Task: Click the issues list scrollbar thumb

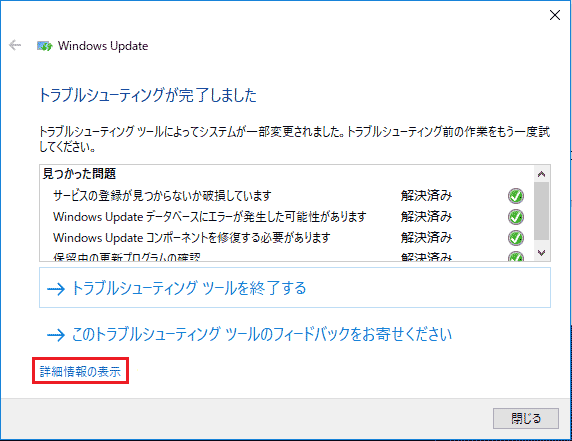Action: 541,211
